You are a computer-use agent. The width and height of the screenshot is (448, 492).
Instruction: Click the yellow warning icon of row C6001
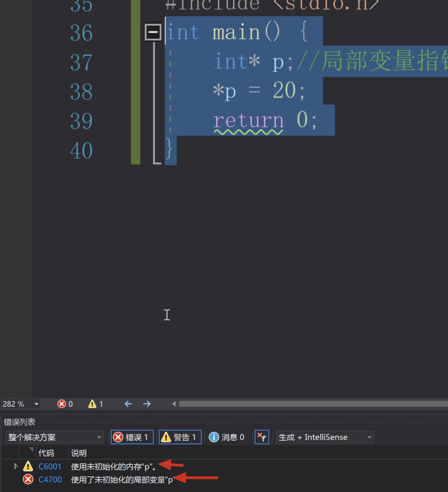pos(28,466)
